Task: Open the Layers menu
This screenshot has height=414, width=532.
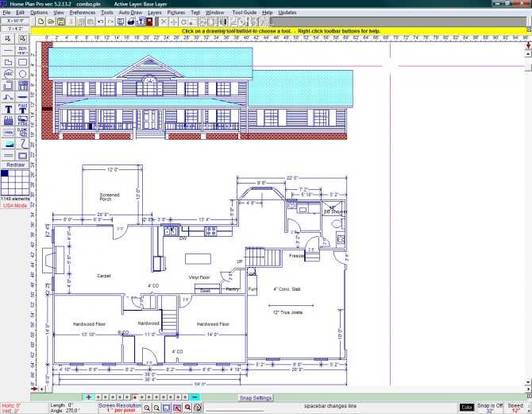Action: coord(155,13)
